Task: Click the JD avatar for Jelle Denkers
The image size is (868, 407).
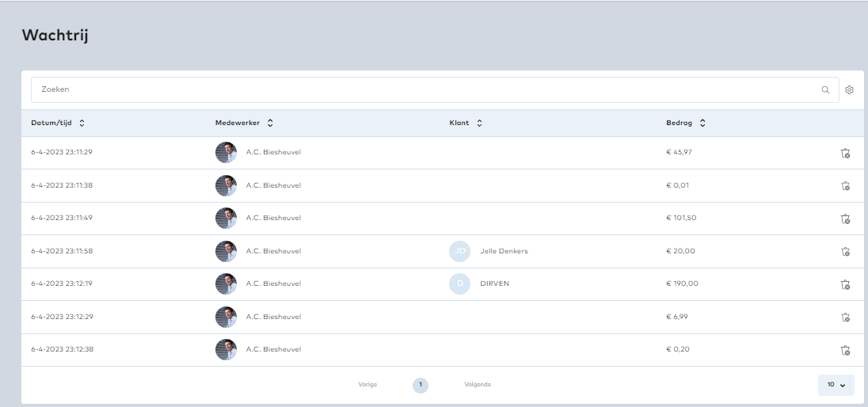Action: pyautogui.click(x=459, y=251)
